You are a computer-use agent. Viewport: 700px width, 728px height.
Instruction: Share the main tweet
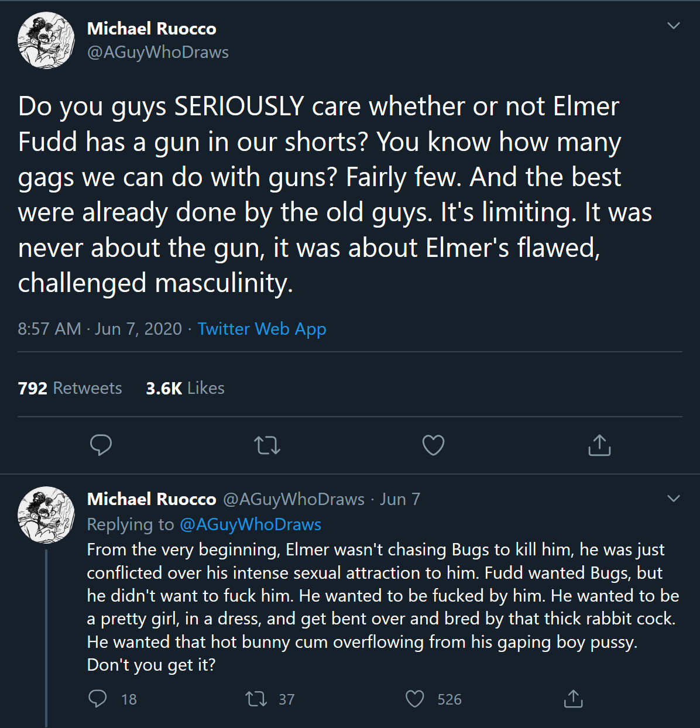pos(599,445)
